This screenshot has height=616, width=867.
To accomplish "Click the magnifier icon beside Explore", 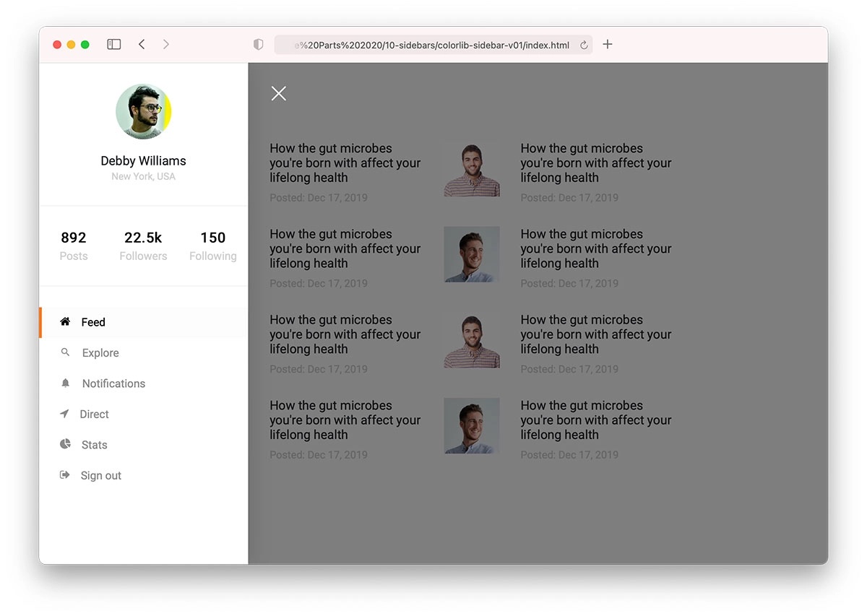I will 65,352.
